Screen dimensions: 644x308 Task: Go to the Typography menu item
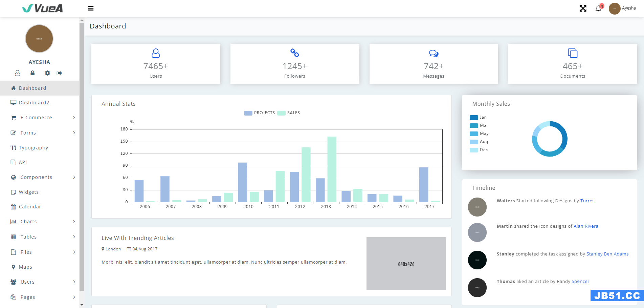39,148
